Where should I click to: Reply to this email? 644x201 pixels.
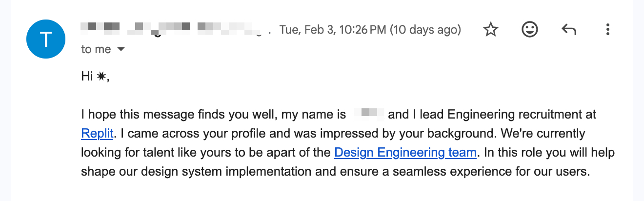coord(569,30)
